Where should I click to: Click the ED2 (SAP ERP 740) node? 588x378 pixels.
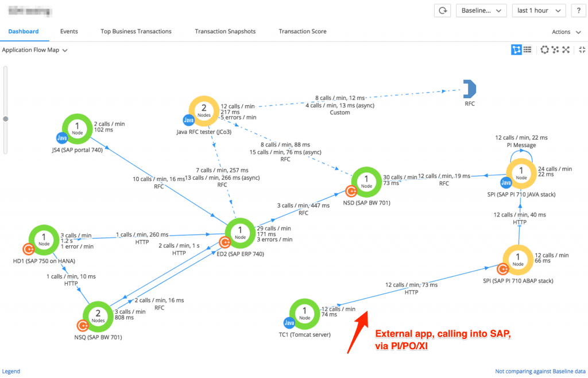[240, 234]
